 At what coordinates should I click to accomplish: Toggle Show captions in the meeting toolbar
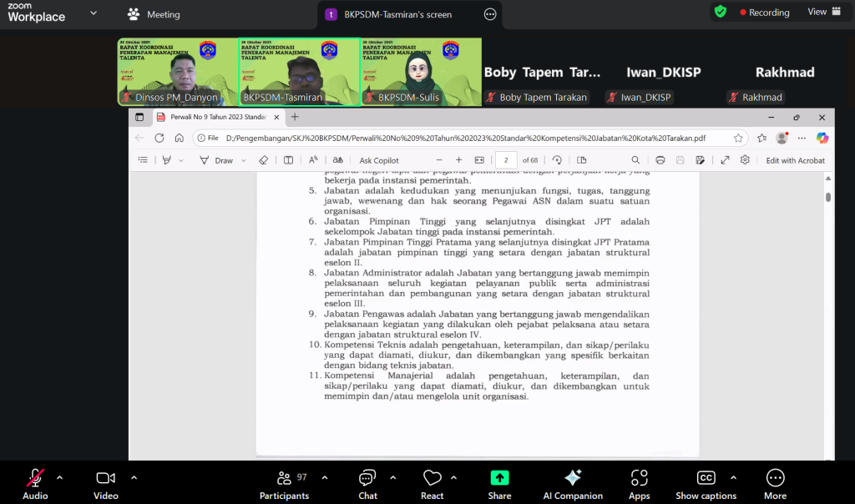(706, 484)
